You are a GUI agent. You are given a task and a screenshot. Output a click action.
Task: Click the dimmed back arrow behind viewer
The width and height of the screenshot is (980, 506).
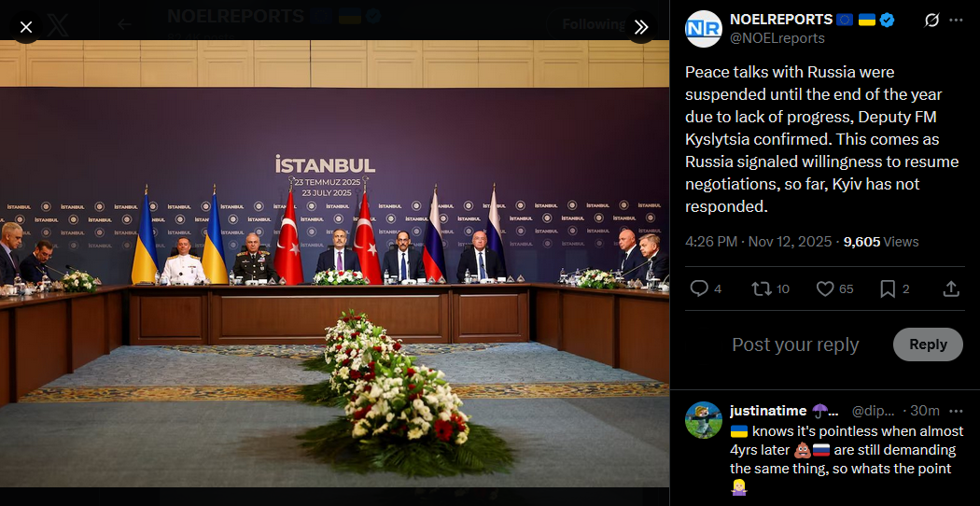[124, 24]
